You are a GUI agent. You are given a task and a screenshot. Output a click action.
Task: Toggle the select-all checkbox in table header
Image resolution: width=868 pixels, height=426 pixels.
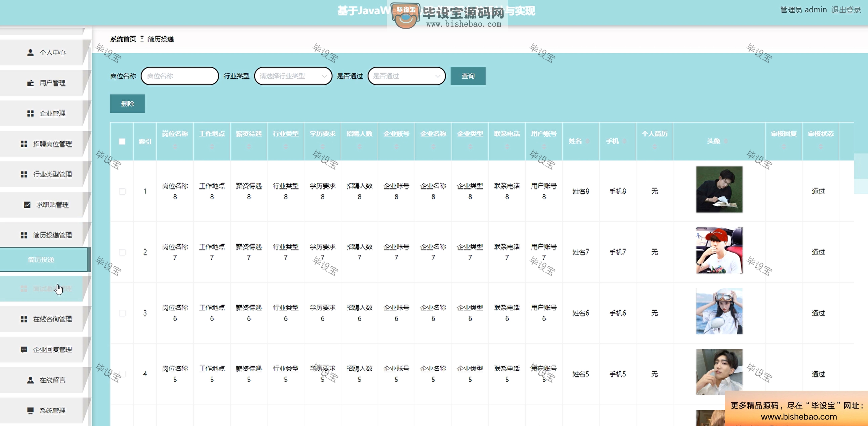(122, 141)
